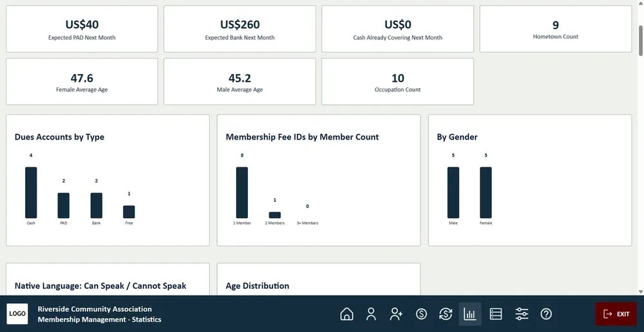Open the help question mark icon

pos(546,314)
